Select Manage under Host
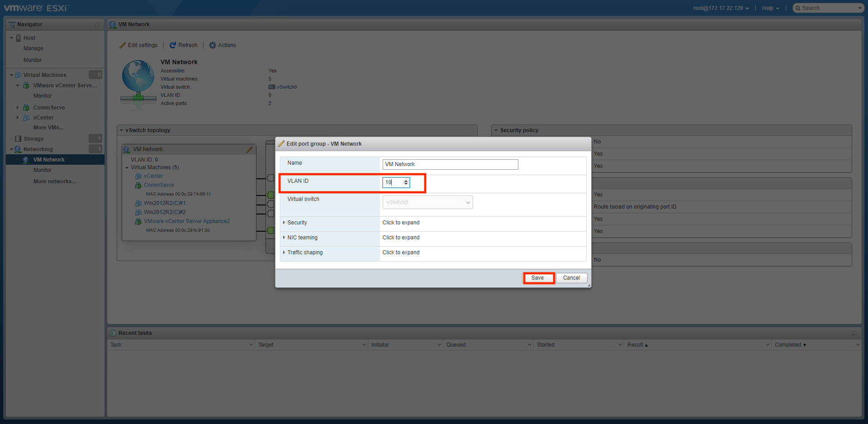 click(33, 48)
